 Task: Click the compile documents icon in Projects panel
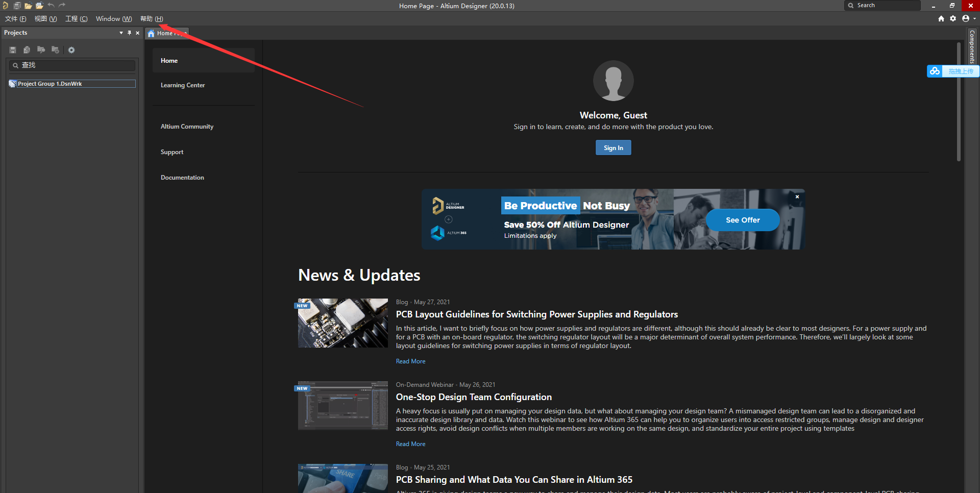pyautogui.click(x=27, y=50)
